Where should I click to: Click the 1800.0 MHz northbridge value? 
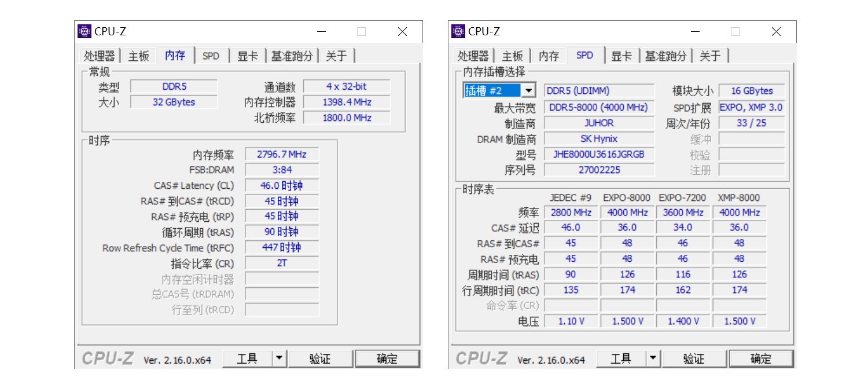[347, 118]
